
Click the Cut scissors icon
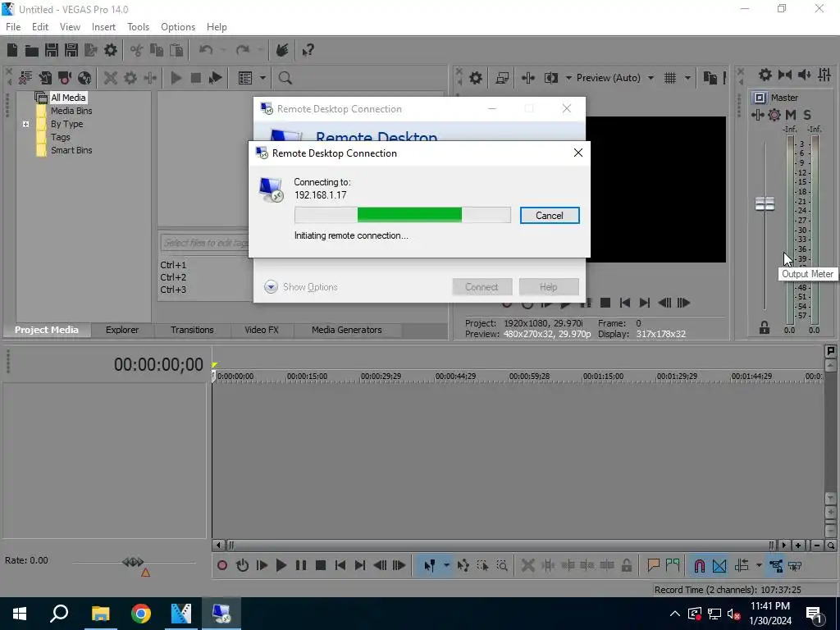point(137,50)
